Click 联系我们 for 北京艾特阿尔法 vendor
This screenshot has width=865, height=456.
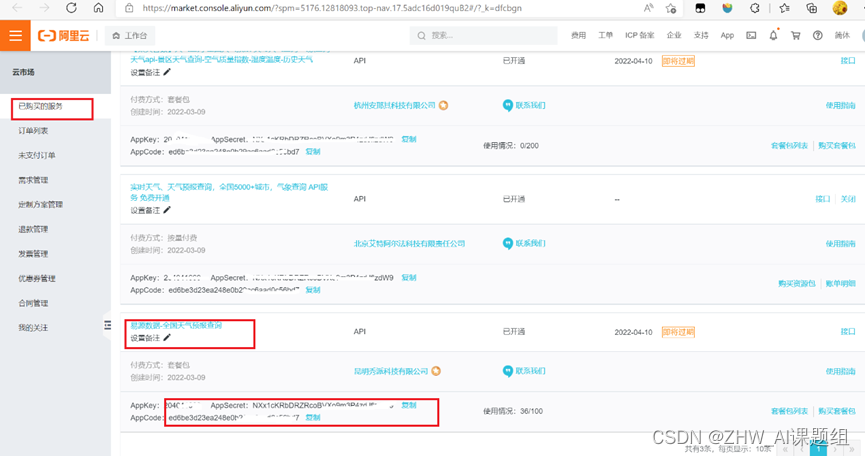pyautogui.click(x=524, y=243)
